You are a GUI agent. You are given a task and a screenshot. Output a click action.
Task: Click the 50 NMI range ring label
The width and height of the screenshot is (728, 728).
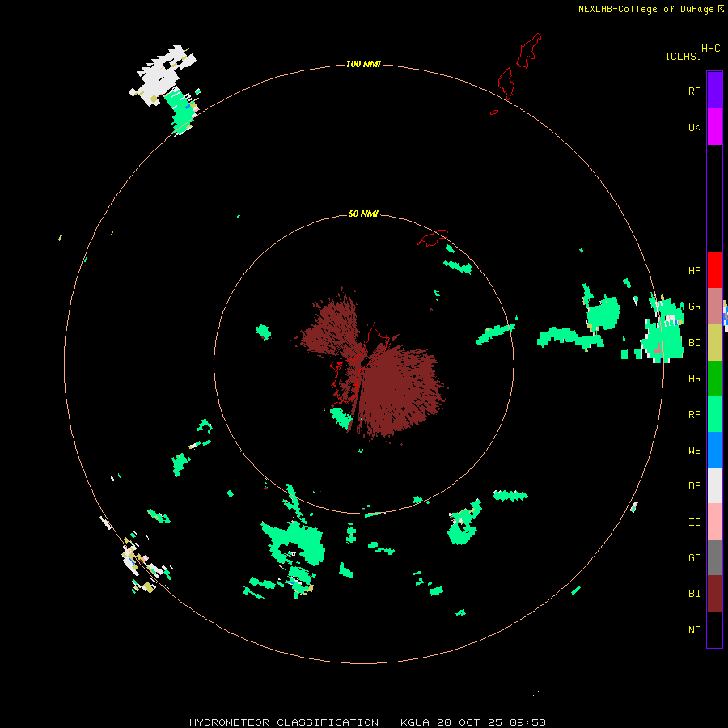(x=363, y=214)
